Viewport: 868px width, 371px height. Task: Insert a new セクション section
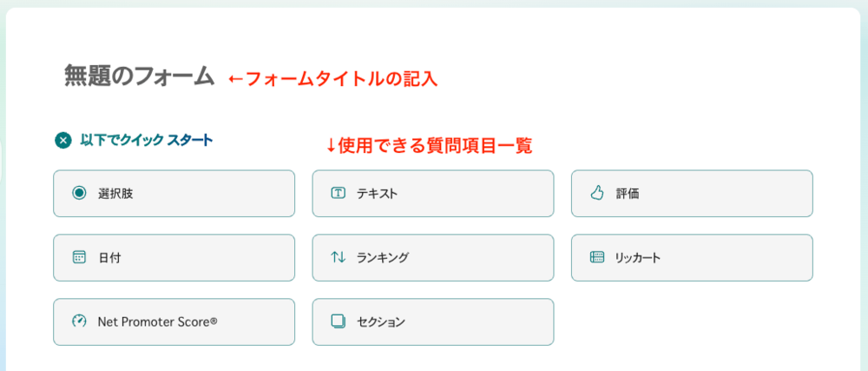pyautogui.click(x=432, y=321)
